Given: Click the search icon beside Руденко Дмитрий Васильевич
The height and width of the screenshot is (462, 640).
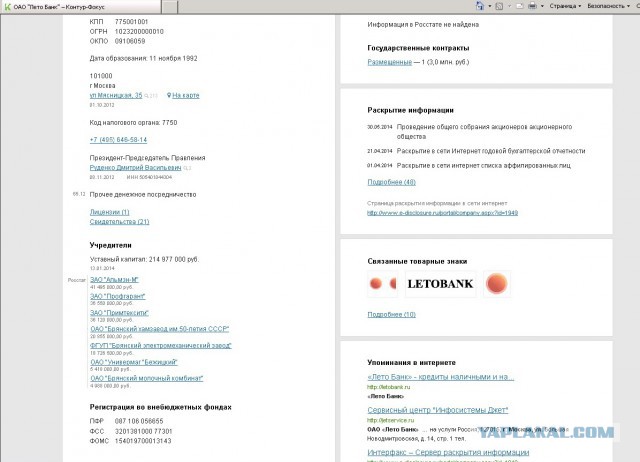Looking at the screenshot, I should click(187, 168).
